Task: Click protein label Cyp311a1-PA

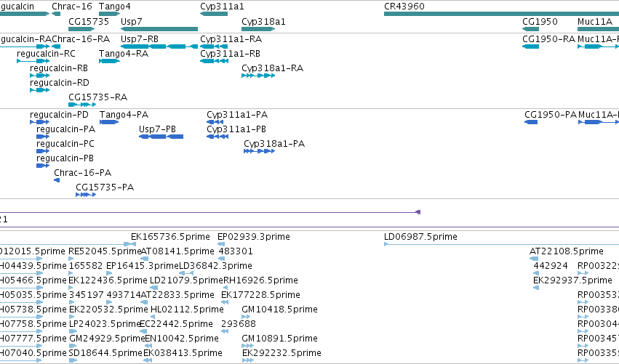Action: tap(237, 114)
